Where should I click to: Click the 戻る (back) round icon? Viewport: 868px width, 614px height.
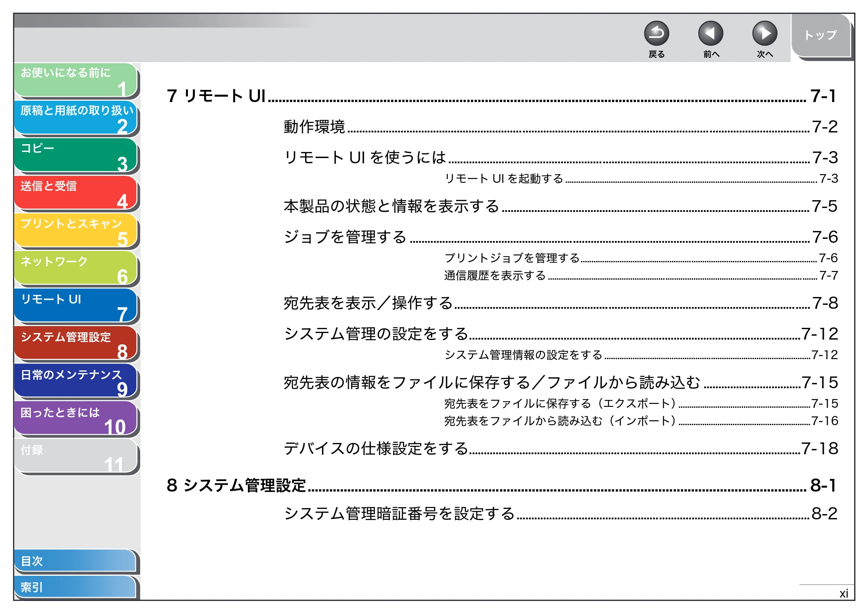(656, 33)
